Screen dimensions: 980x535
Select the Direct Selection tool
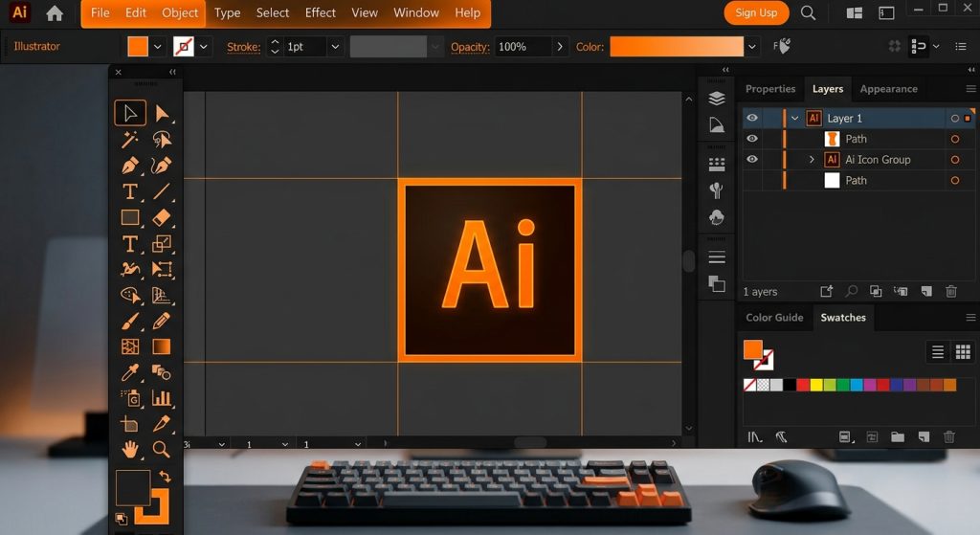[162, 113]
